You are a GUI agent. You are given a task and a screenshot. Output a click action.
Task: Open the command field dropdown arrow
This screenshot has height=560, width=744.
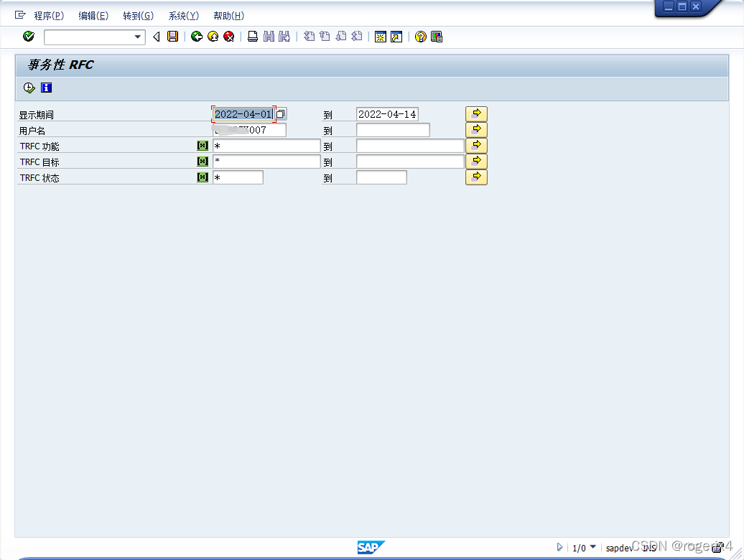click(x=138, y=37)
